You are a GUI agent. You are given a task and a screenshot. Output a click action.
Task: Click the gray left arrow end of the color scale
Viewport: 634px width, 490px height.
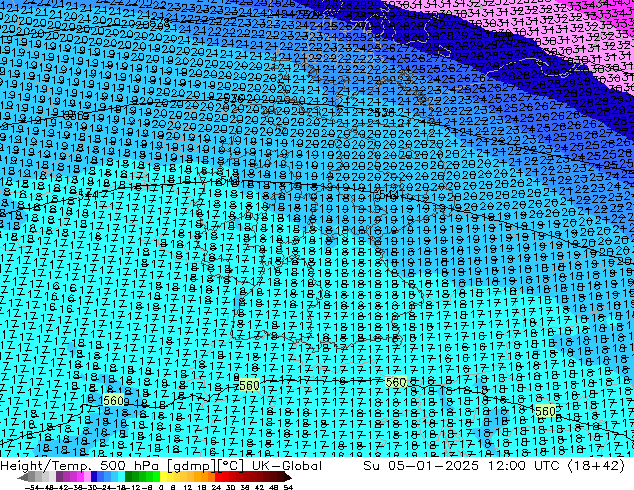(x=23, y=477)
